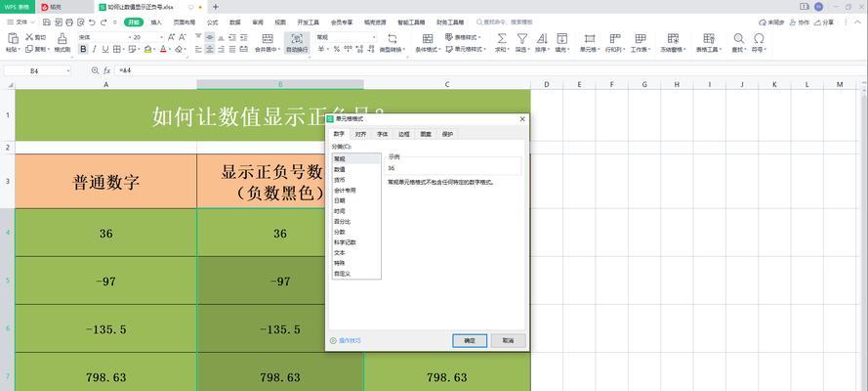The image size is (868, 391).
Task: Click the symbol (符号) omega icon
Action: pyautogui.click(x=759, y=39)
